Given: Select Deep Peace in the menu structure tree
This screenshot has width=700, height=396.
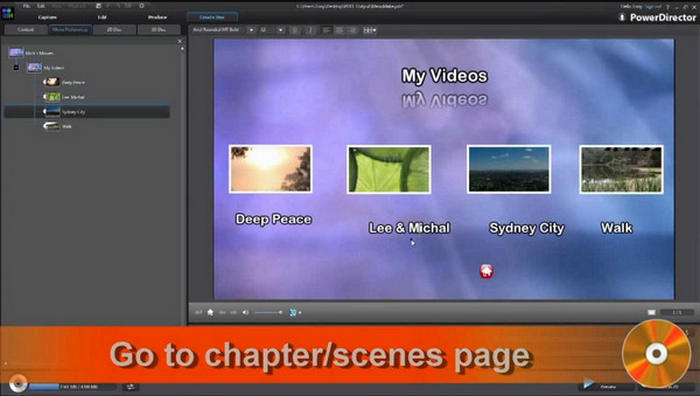Looking at the screenshot, I should click(73, 83).
